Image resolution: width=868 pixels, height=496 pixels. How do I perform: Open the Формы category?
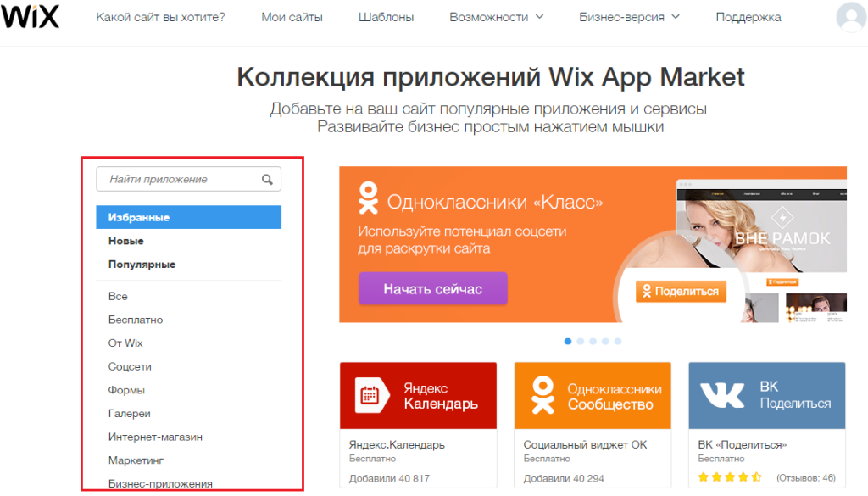coord(126,390)
